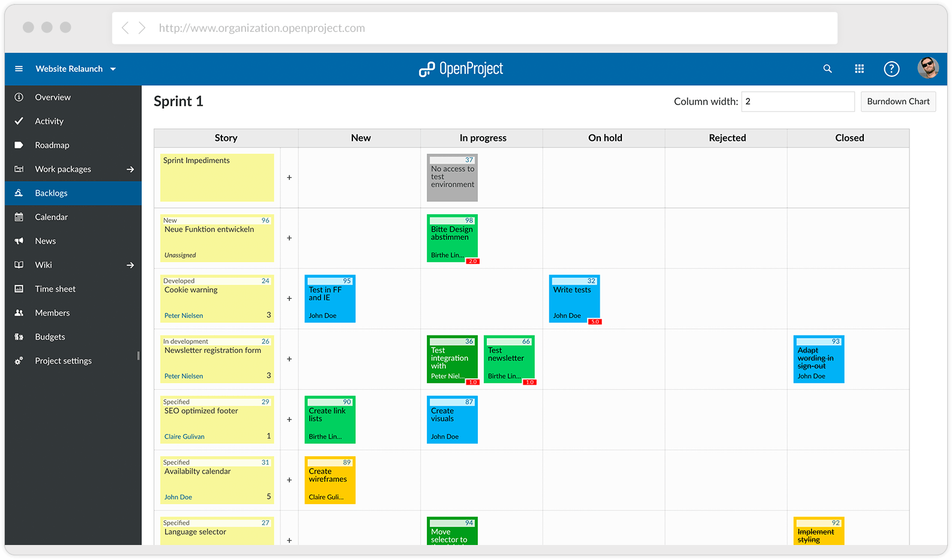The image size is (952, 560).
Task: Click the Column width input field
Action: point(797,101)
